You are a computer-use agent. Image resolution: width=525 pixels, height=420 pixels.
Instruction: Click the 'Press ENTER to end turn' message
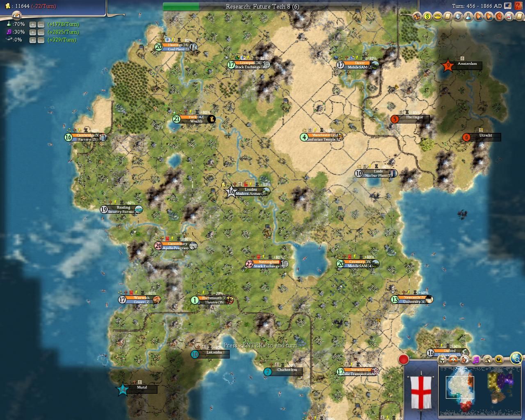point(262,345)
